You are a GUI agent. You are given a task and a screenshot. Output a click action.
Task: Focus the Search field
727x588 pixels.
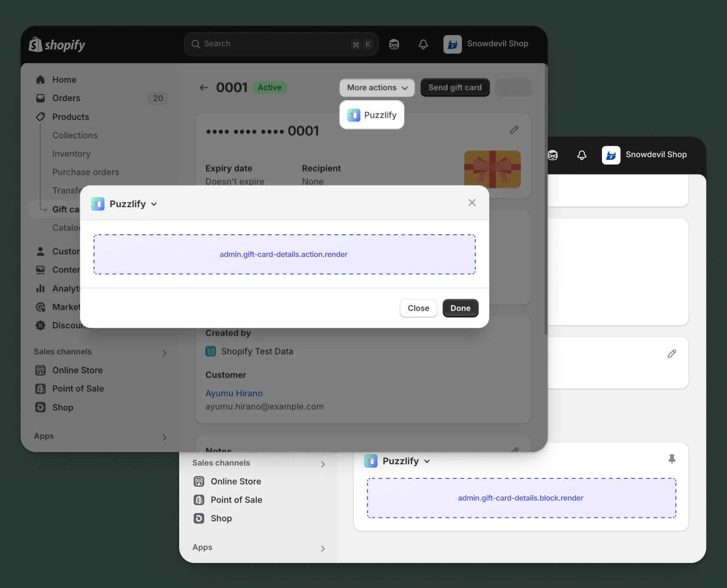point(275,44)
